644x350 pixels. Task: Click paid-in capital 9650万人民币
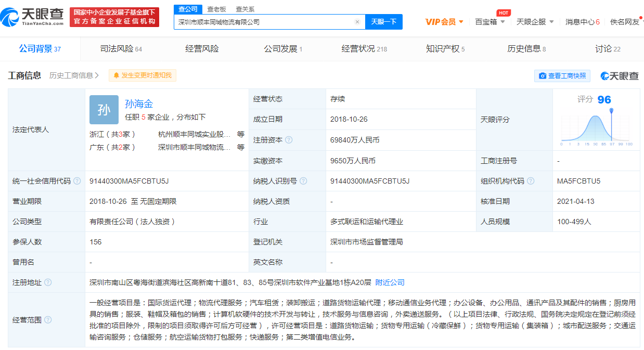click(x=353, y=161)
